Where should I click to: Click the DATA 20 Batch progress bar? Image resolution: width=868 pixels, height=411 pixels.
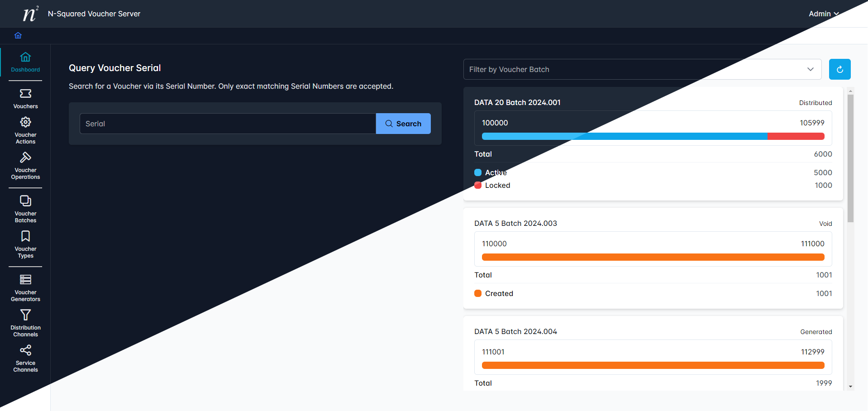click(653, 136)
